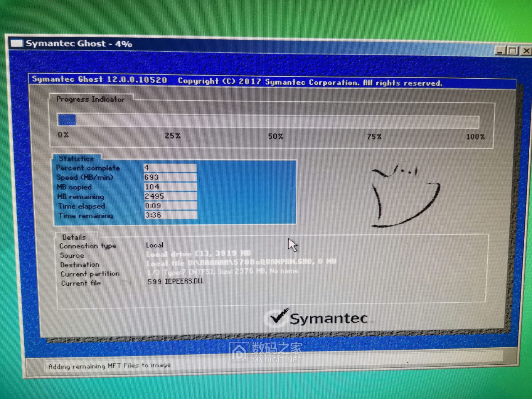Select the MB copied value 104
The height and width of the screenshot is (399, 532).
170,187
